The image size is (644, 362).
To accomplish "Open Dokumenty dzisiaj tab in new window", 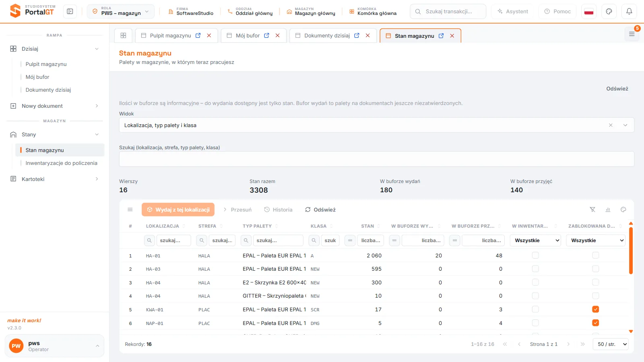I will (x=357, y=35).
